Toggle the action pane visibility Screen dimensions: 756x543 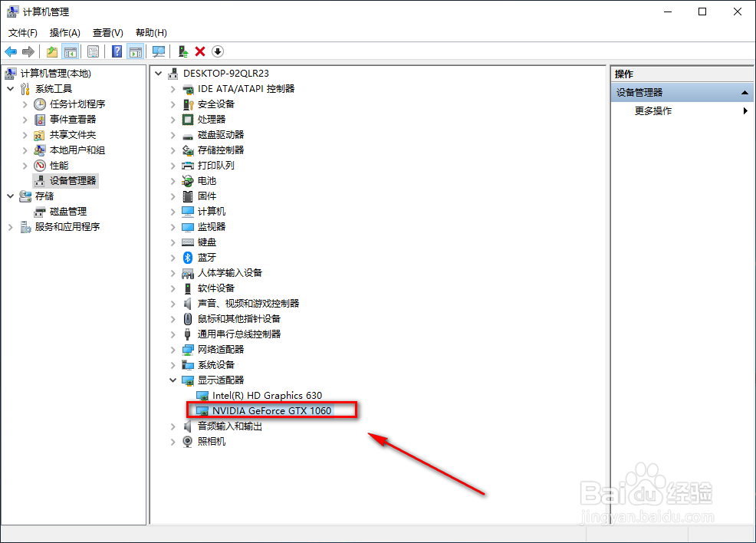pyautogui.click(x=135, y=51)
